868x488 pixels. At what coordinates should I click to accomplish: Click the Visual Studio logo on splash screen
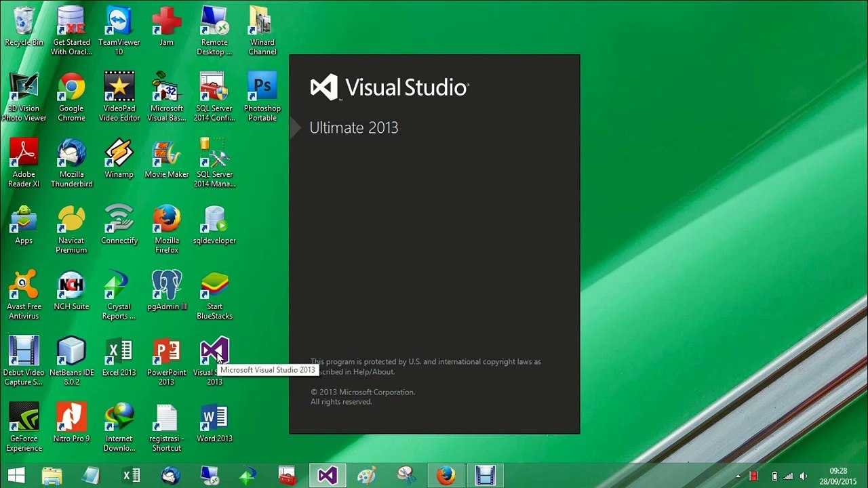click(389, 87)
